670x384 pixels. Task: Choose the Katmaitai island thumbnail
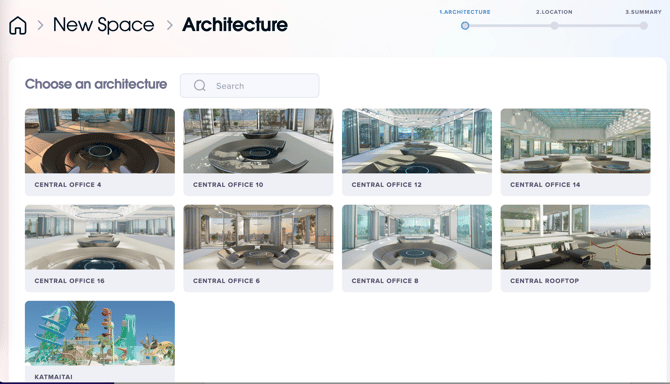[x=100, y=333]
